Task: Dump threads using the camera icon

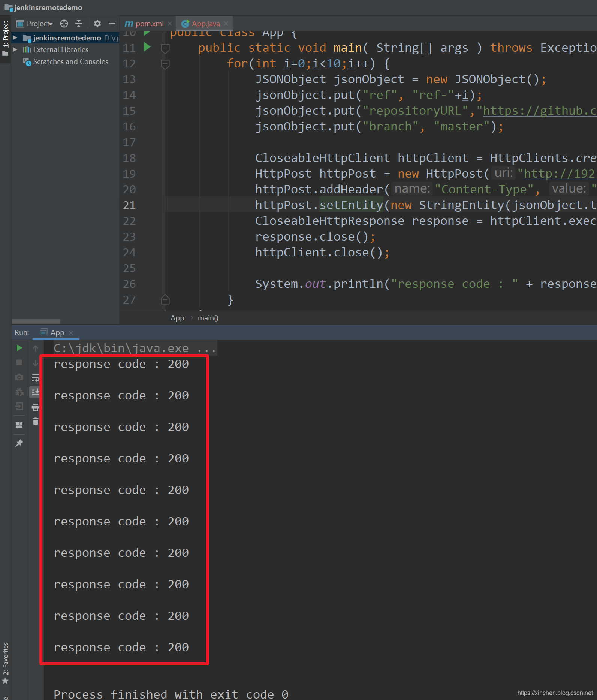Action: click(x=19, y=377)
